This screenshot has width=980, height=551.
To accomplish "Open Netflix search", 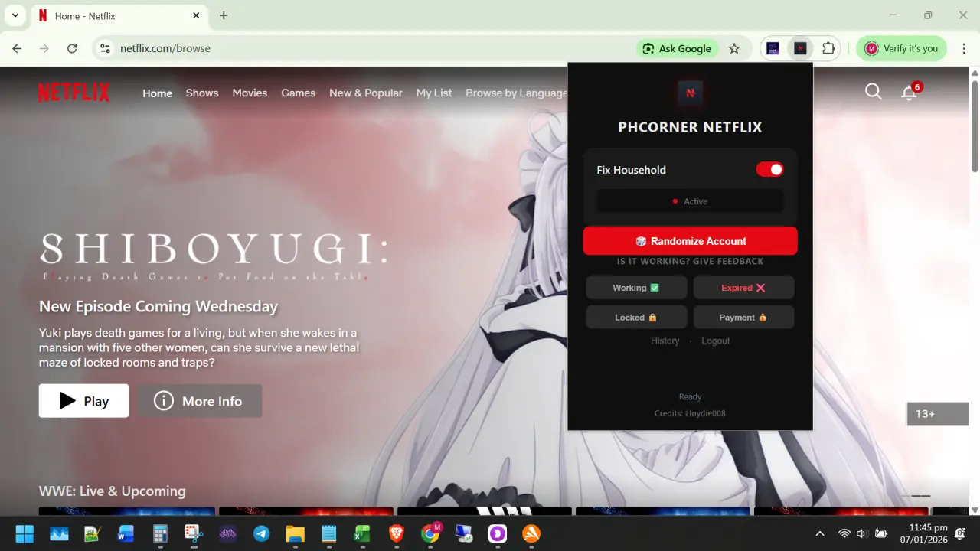I will click(x=873, y=92).
